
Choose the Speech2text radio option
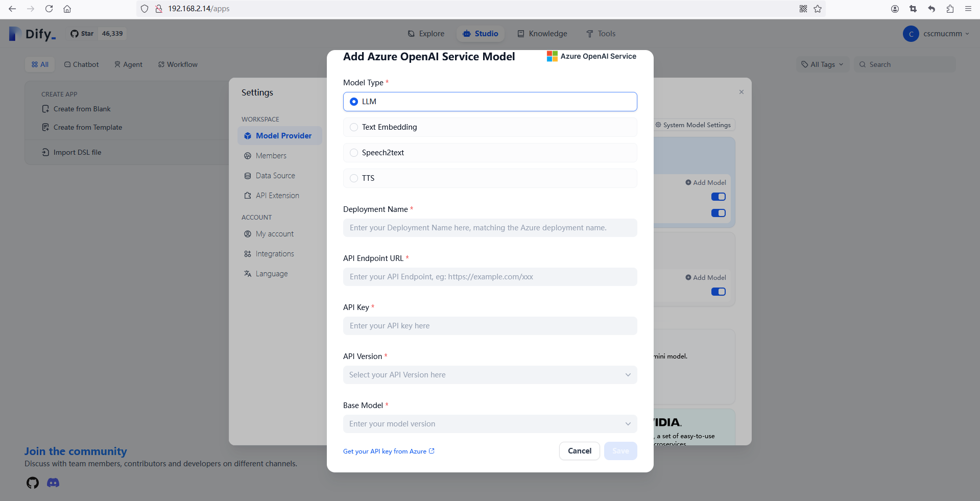click(x=354, y=153)
